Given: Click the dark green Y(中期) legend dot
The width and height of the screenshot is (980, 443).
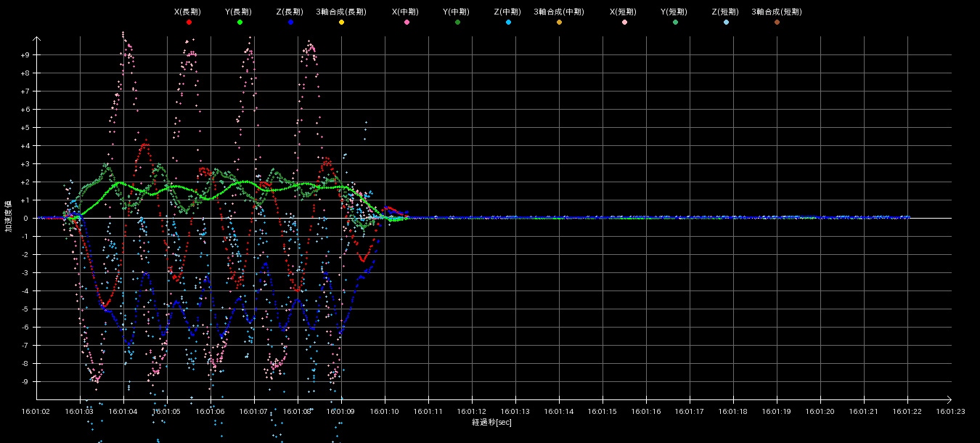Looking at the screenshot, I should (457, 23).
